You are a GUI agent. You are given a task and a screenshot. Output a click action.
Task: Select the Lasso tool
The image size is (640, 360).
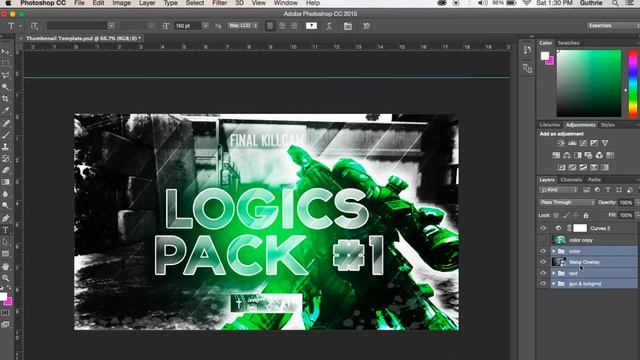[5, 76]
